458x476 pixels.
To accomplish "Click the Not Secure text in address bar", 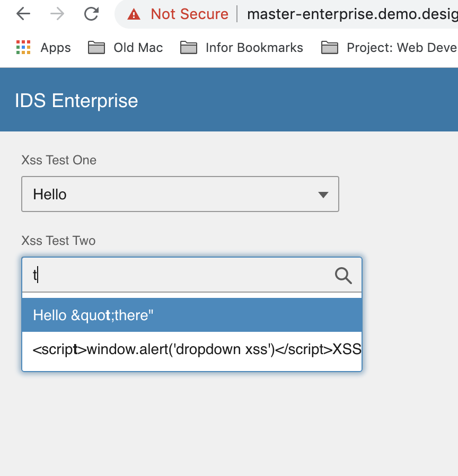I will (x=189, y=14).
